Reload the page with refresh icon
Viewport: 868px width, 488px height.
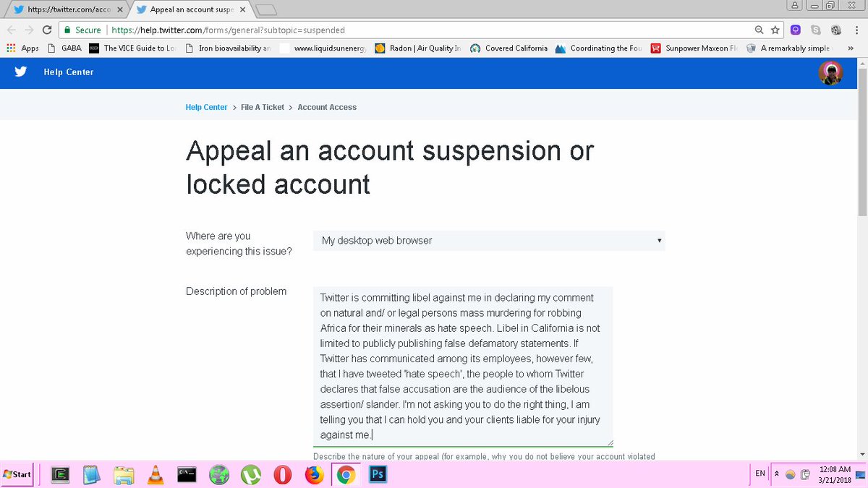(x=47, y=30)
